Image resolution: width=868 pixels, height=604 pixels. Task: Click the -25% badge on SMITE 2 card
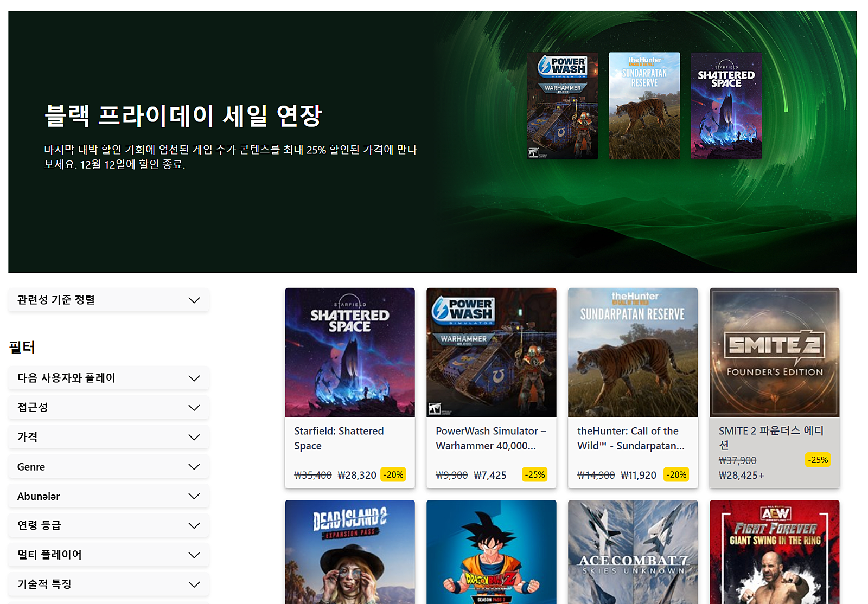(x=818, y=460)
